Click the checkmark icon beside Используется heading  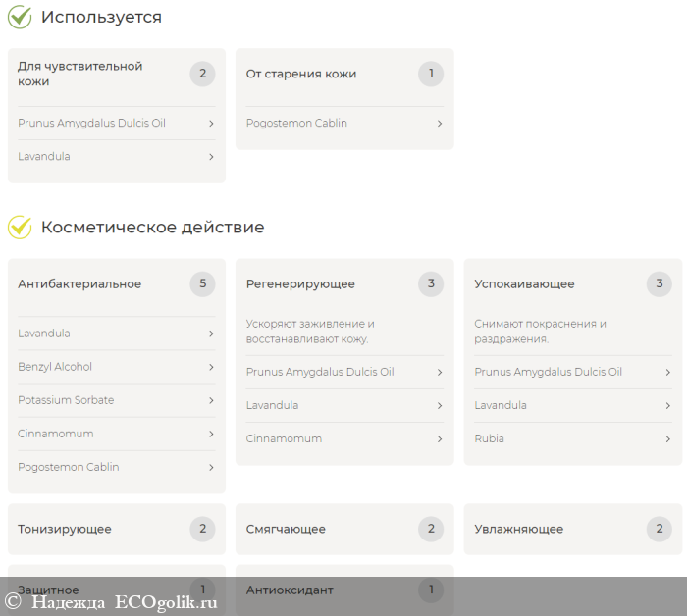(20, 17)
